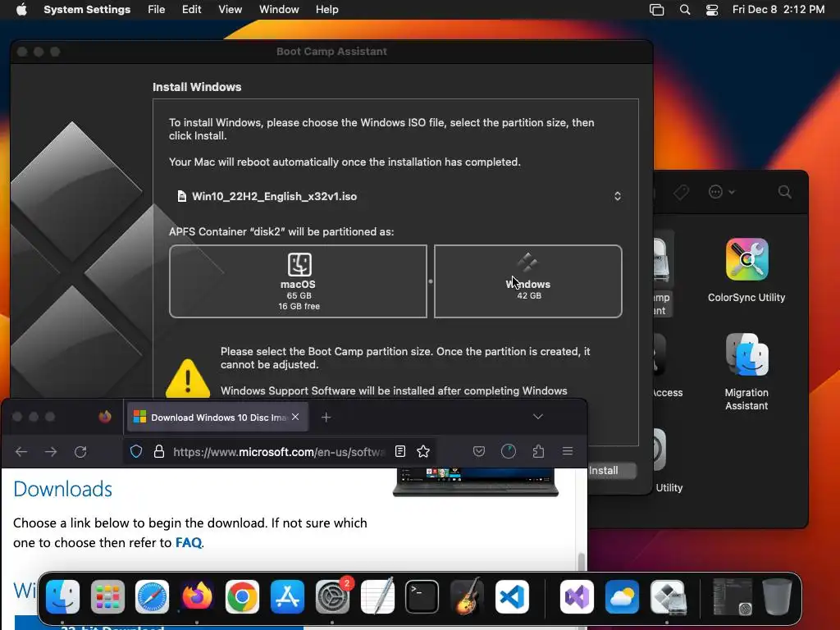Open Launchpad from the Dock
The height and width of the screenshot is (630, 840).
107,596
